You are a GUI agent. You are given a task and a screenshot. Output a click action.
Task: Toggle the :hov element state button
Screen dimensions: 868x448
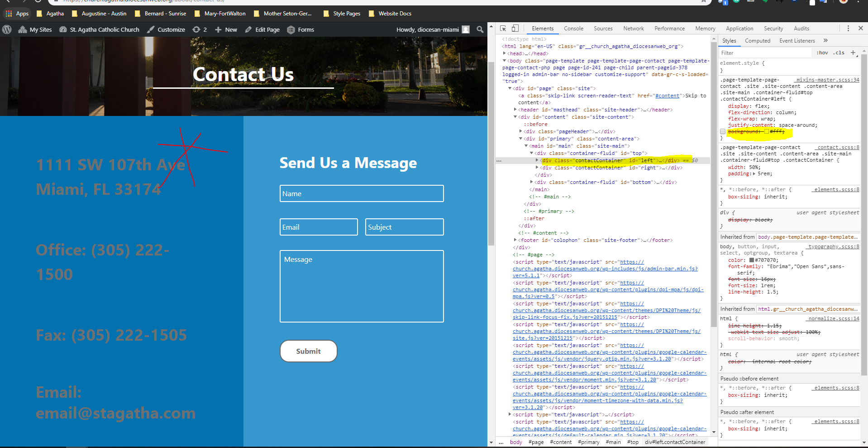point(822,53)
